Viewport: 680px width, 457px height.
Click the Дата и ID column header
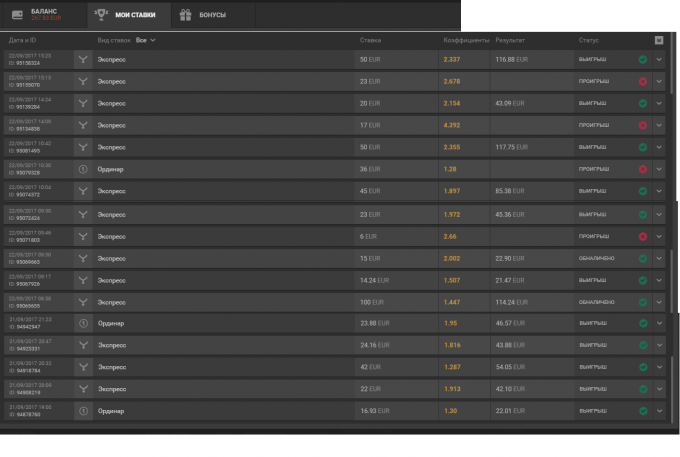click(x=22, y=40)
